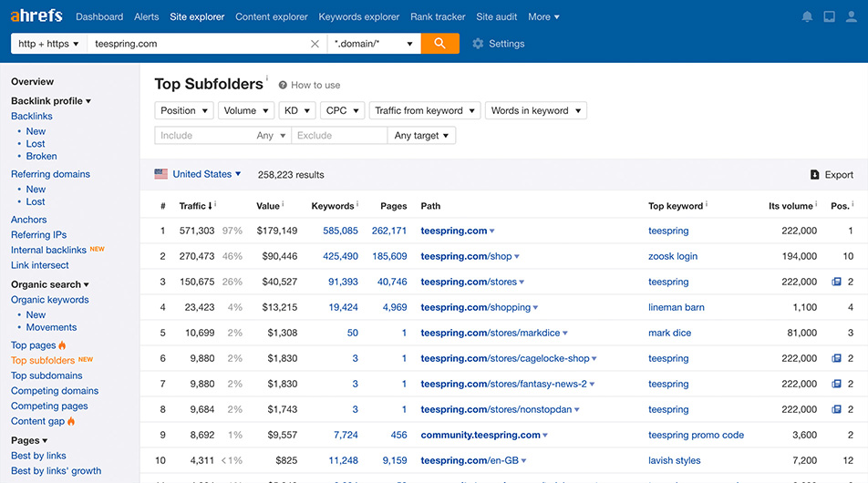The image size is (868, 483).
Task: Open the notifications bell
Action: click(x=807, y=16)
